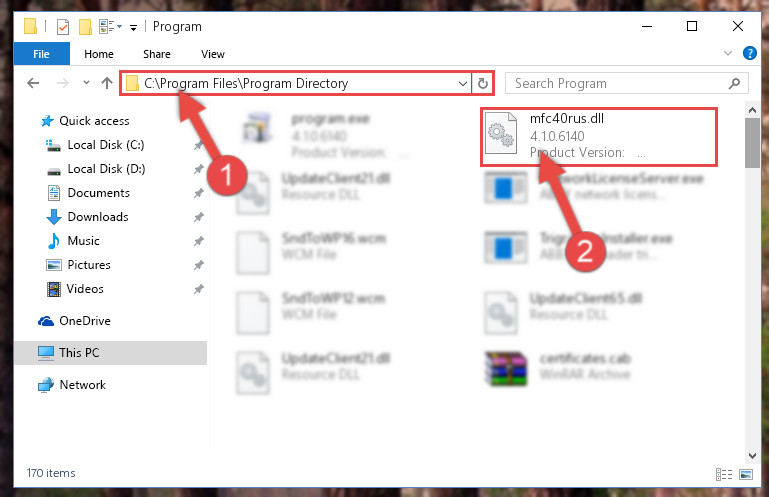Open the File menu tab
The height and width of the screenshot is (497, 769).
[x=41, y=54]
